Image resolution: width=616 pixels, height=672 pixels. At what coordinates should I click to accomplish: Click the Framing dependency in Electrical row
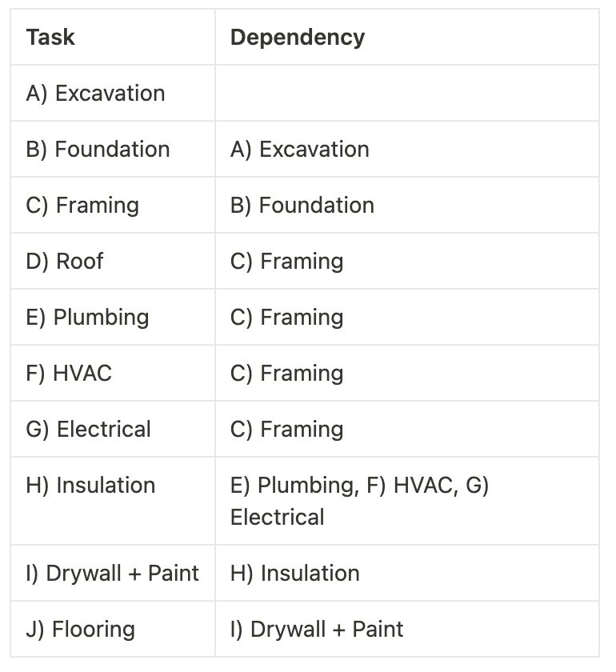click(x=407, y=429)
